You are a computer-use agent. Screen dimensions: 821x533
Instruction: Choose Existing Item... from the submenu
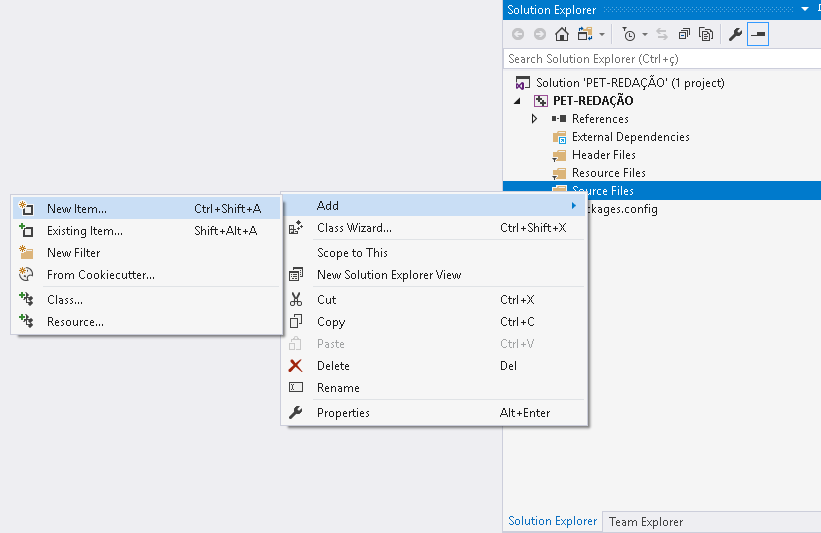coord(85,231)
